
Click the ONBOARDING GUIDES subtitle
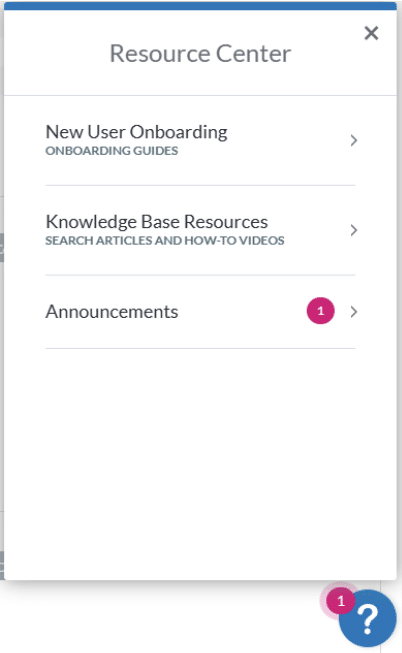112,151
